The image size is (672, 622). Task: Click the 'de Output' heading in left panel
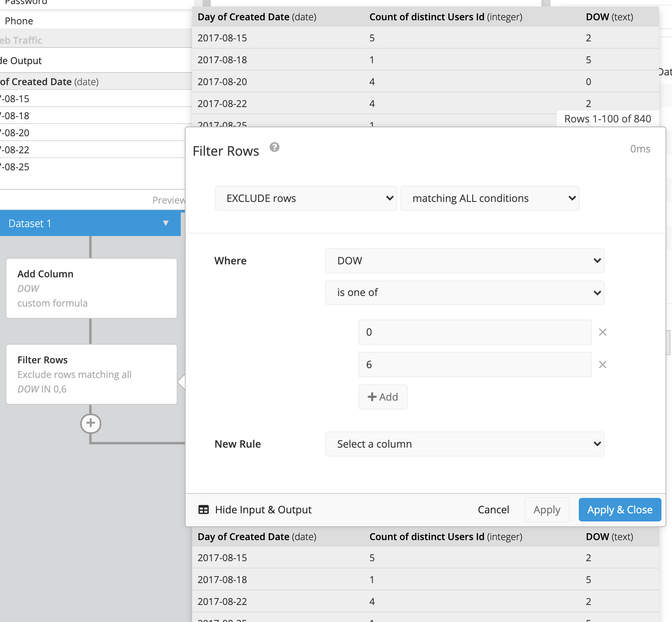[21, 61]
